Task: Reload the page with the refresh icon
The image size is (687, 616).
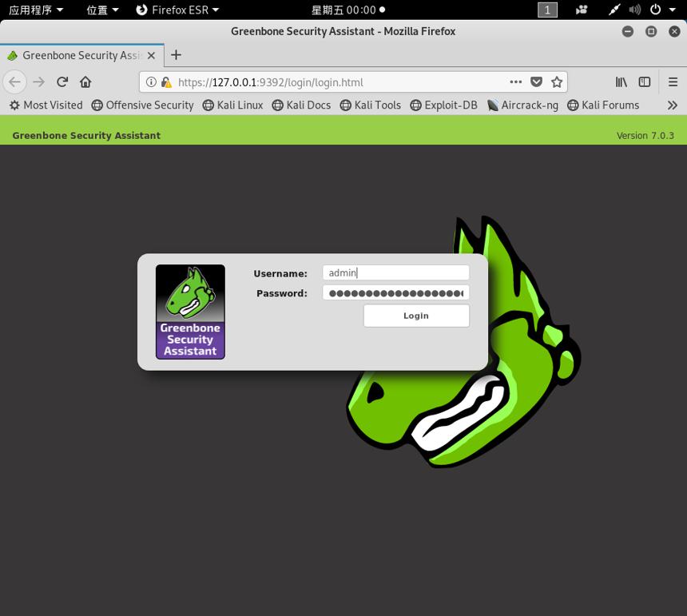Action: [62, 82]
